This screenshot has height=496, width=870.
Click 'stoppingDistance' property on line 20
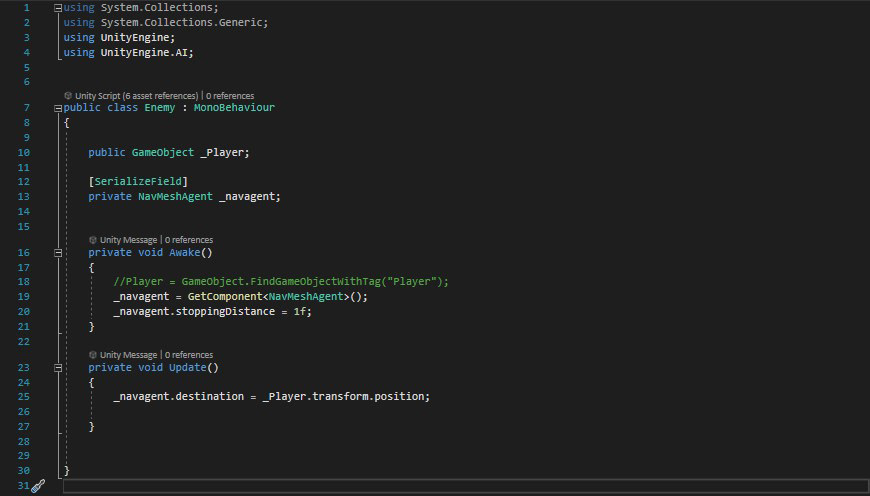click(225, 311)
